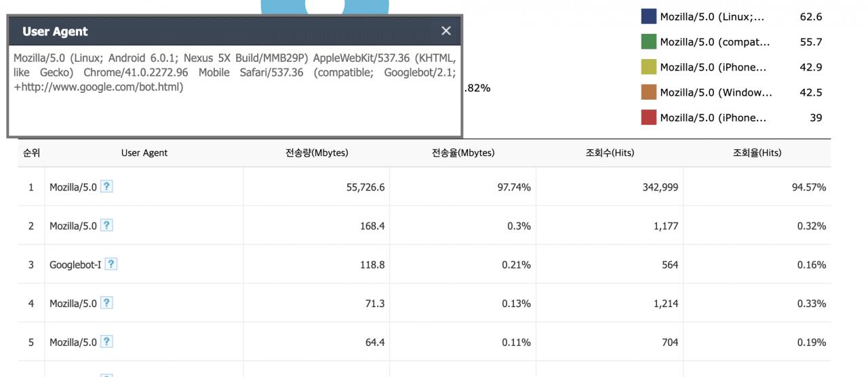Click help icon beside rank 5 Mozilla/5.0
Image resolution: width=868 pixels, height=377 pixels.
pyautogui.click(x=106, y=342)
